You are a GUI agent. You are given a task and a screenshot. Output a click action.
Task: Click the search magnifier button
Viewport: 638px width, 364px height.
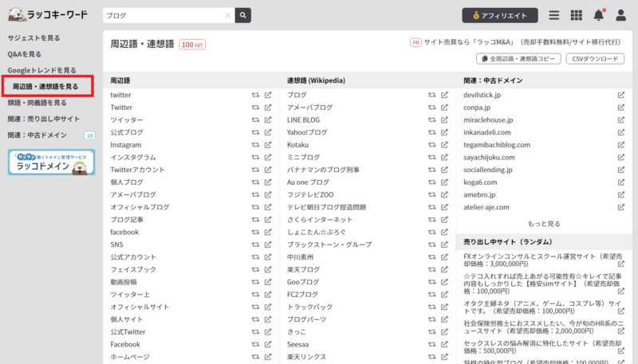click(243, 15)
